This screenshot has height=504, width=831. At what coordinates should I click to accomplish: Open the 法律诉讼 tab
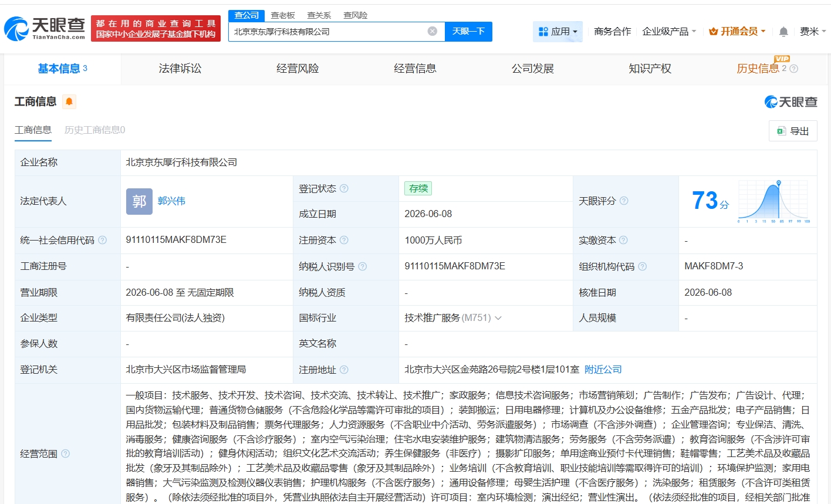pos(180,69)
